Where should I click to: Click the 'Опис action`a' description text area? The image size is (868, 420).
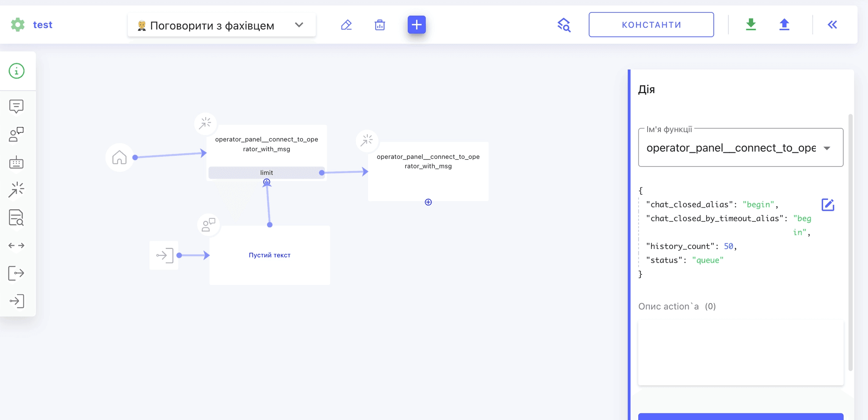coord(740,353)
